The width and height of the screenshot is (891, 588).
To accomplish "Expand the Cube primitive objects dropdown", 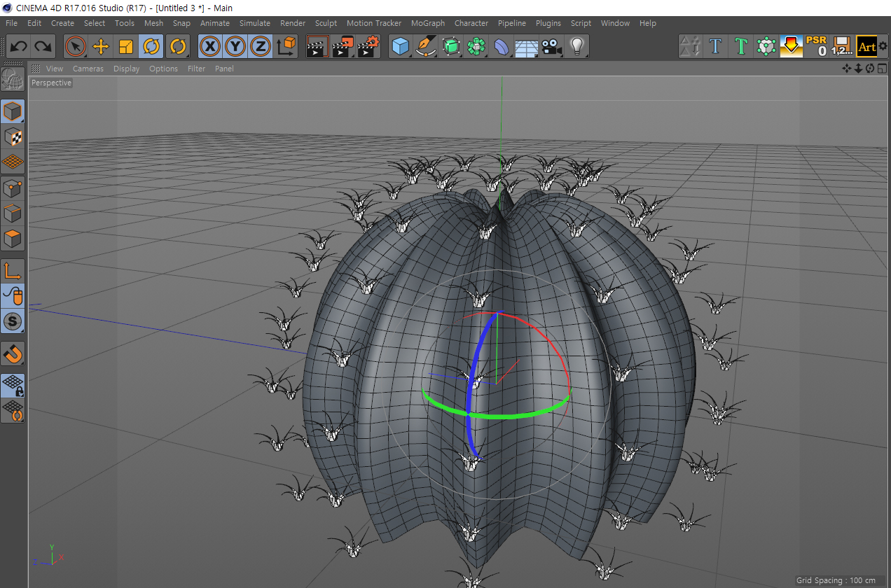I will pyautogui.click(x=400, y=47).
